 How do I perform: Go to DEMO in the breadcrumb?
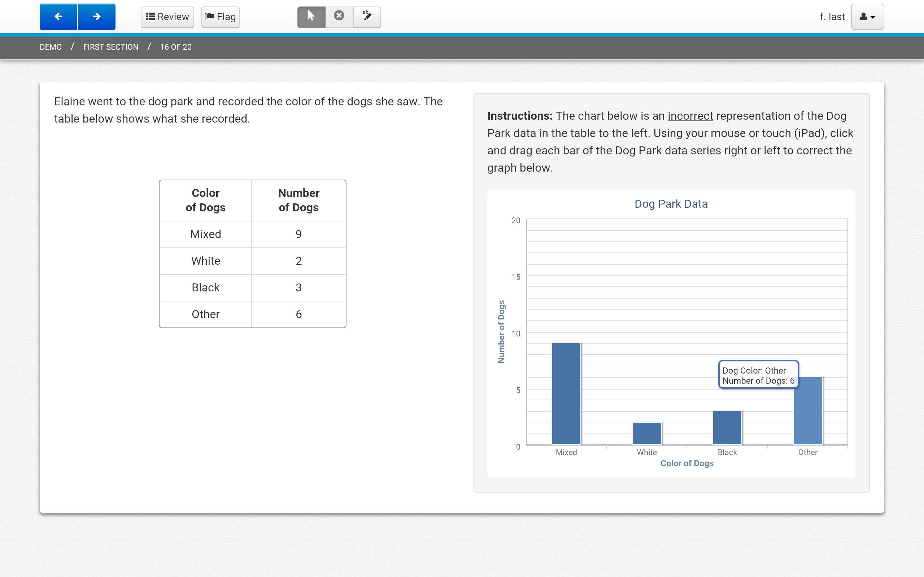(50, 47)
